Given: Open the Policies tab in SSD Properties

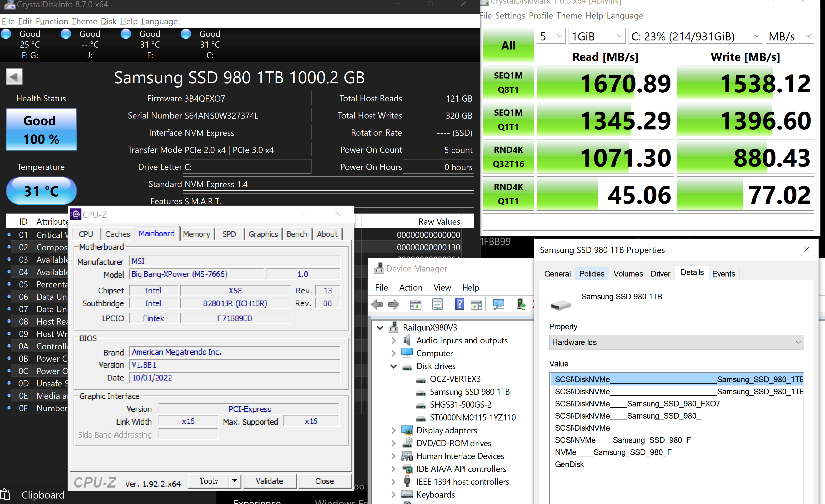Looking at the screenshot, I should (x=592, y=274).
